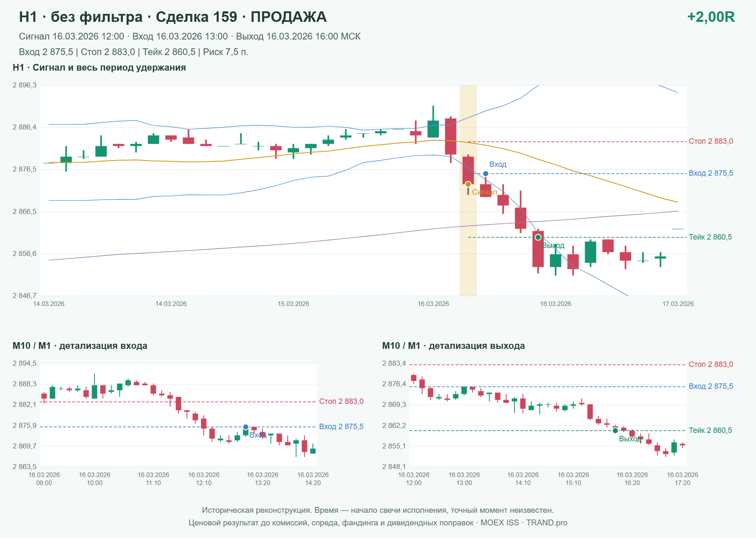Click the 'Тейк 2 860,5' label on the H1 chart

(x=710, y=237)
